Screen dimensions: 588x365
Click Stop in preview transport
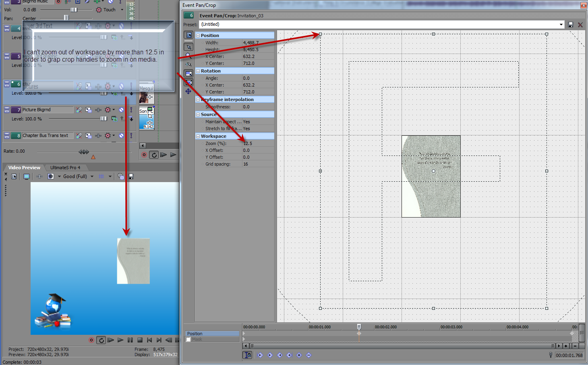pyautogui.click(x=140, y=340)
